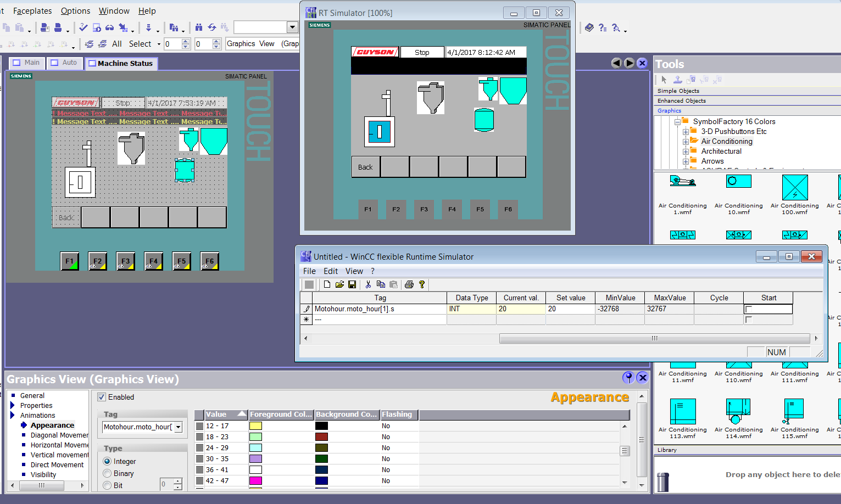
Task: Select the Binary type radio button
Action: click(107, 473)
